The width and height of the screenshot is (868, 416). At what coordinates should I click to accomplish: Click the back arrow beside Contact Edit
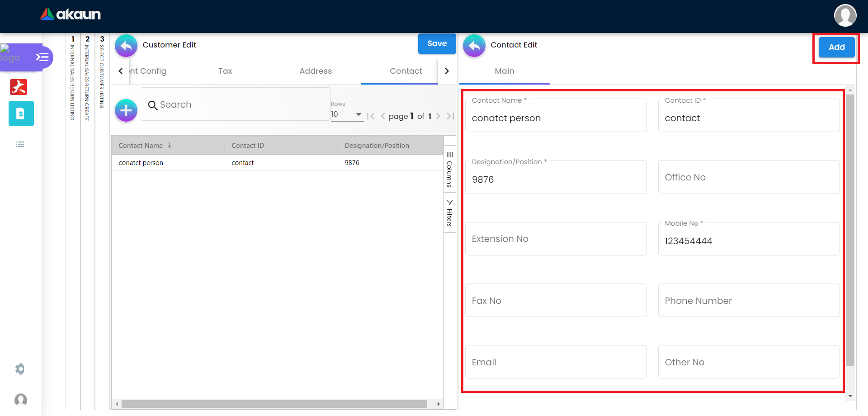point(474,46)
